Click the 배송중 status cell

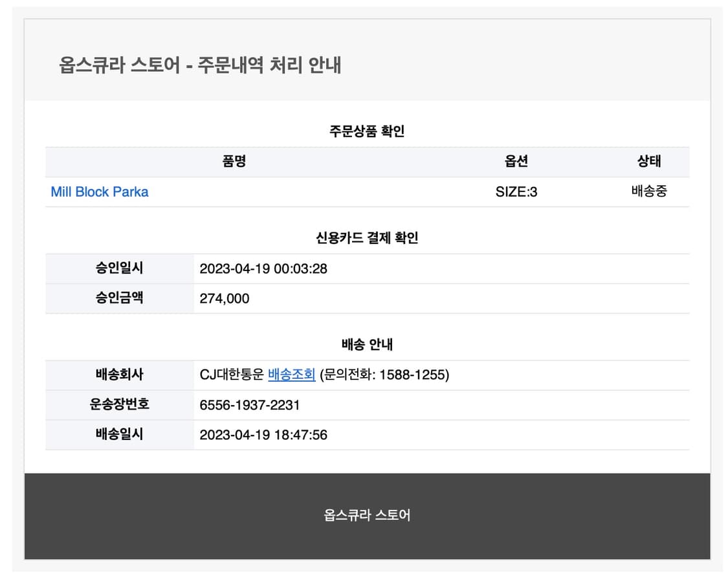tap(648, 192)
